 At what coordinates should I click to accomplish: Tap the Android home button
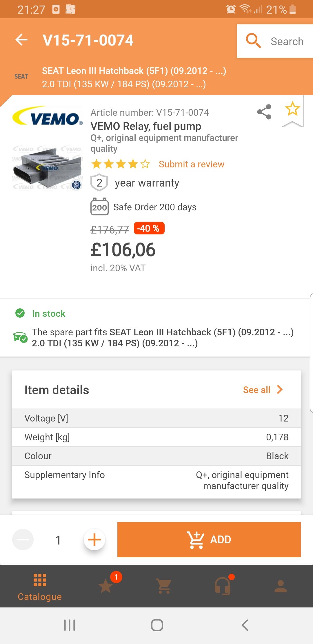click(157, 625)
